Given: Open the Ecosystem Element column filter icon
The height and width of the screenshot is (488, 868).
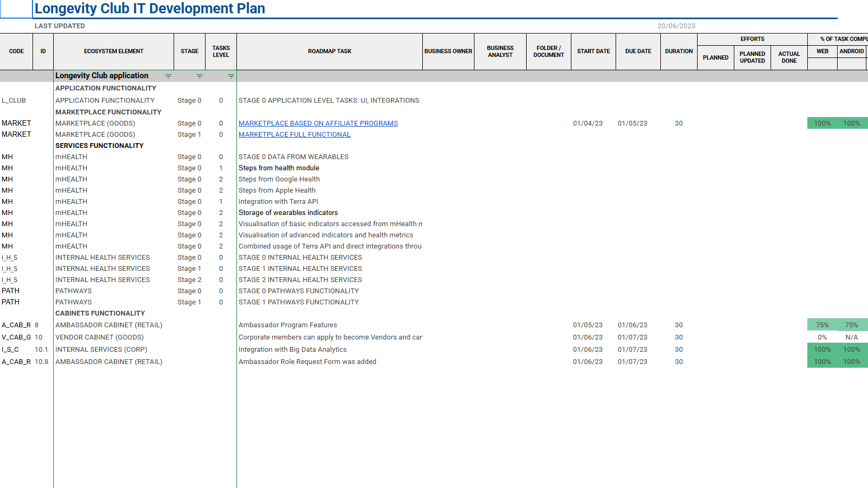Looking at the screenshot, I should coord(168,76).
